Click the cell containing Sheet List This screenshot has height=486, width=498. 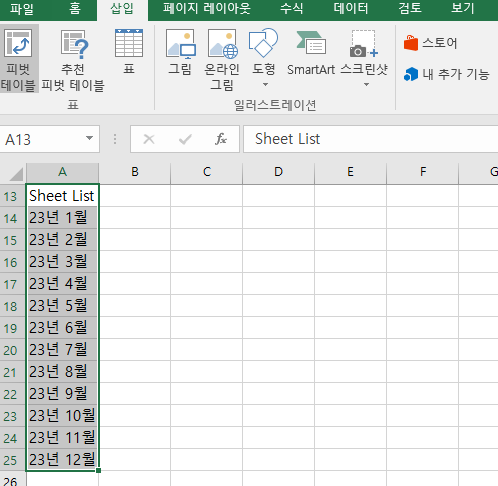[62, 196]
